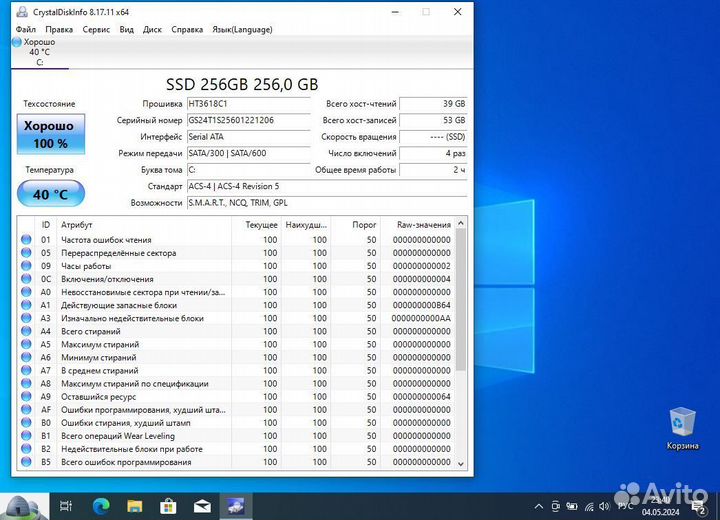Click the attribute list scroll down arrow

pyautogui.click(x=461, y=464)
